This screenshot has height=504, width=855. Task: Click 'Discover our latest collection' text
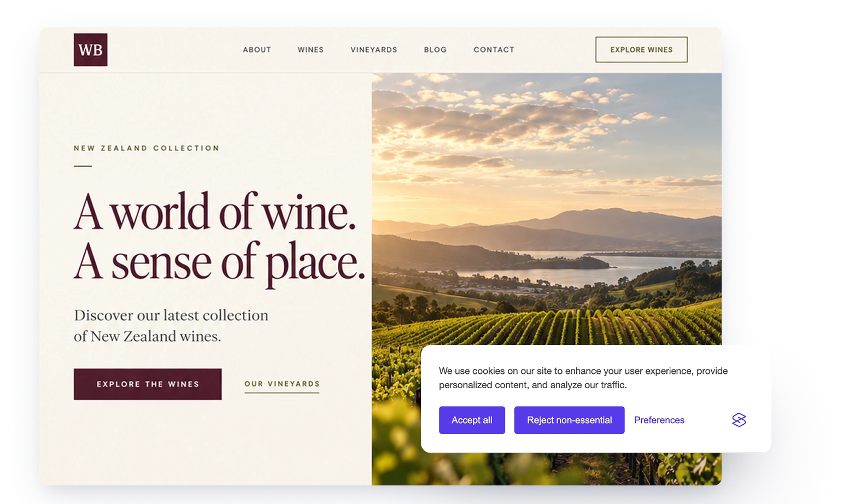click(171, 315)
